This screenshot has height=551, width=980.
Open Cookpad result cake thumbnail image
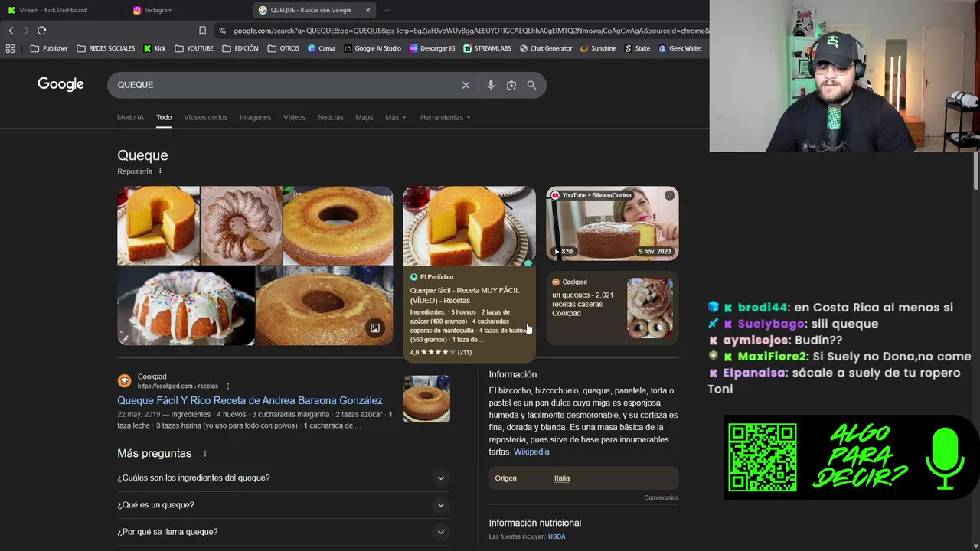426,399
